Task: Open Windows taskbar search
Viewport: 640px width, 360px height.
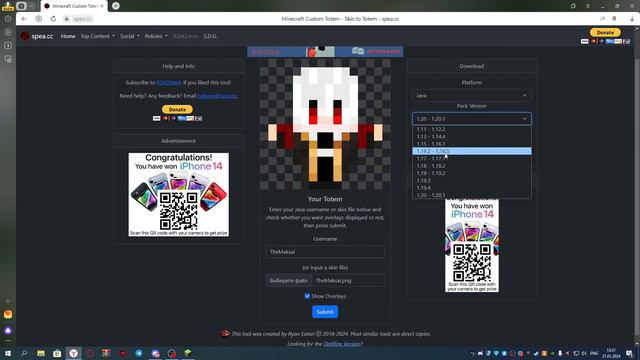Action: pos(24,353)
